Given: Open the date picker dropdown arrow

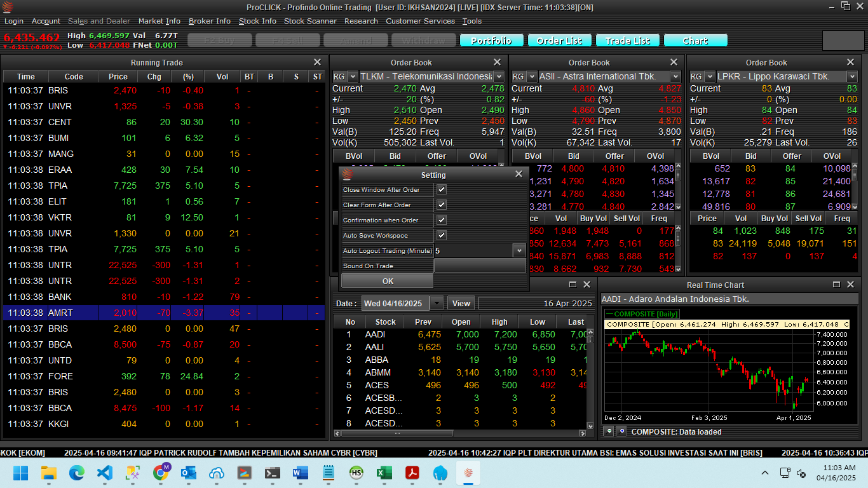Looking at the screenshot, I should pos(437,303).
